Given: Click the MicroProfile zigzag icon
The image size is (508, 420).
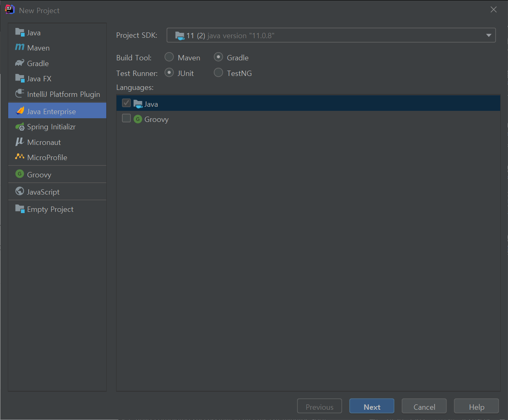Looking at the screenshot, I should [20, 156].
